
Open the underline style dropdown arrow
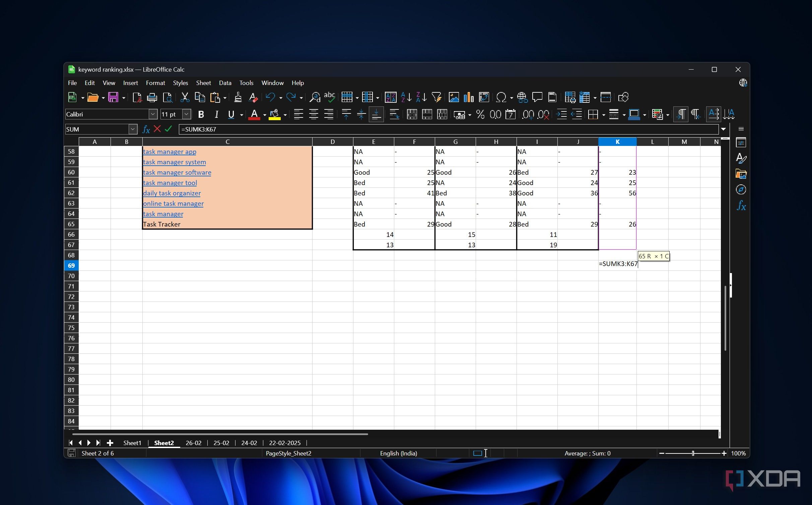(241, 115)
